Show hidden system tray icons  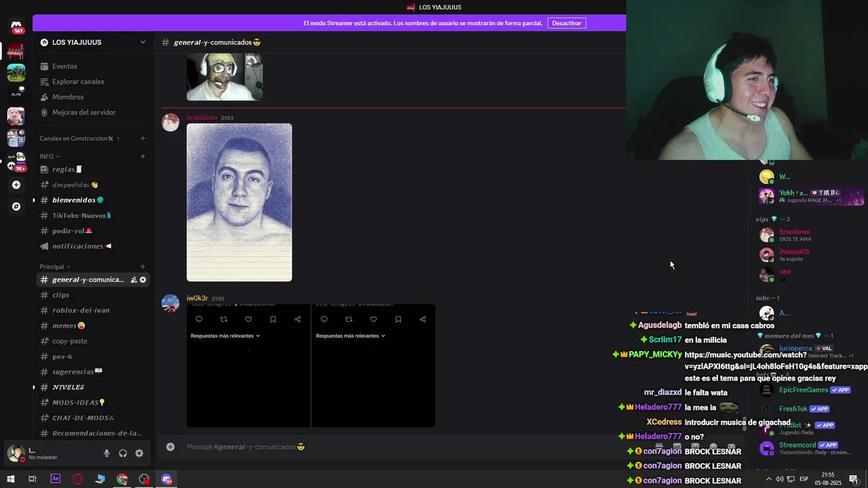click(x=768, y=479)
